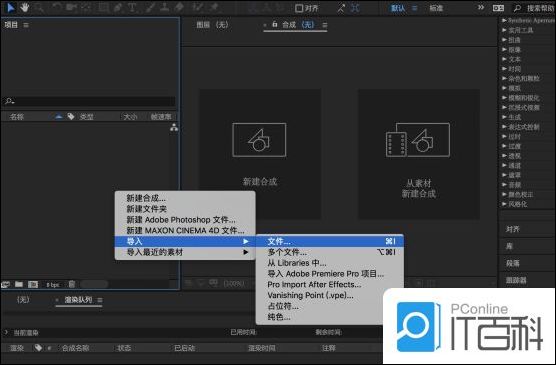Click the 从素材新建合成 start button
This screenshot has width=556, height=365.
click(x=419, y=154)
